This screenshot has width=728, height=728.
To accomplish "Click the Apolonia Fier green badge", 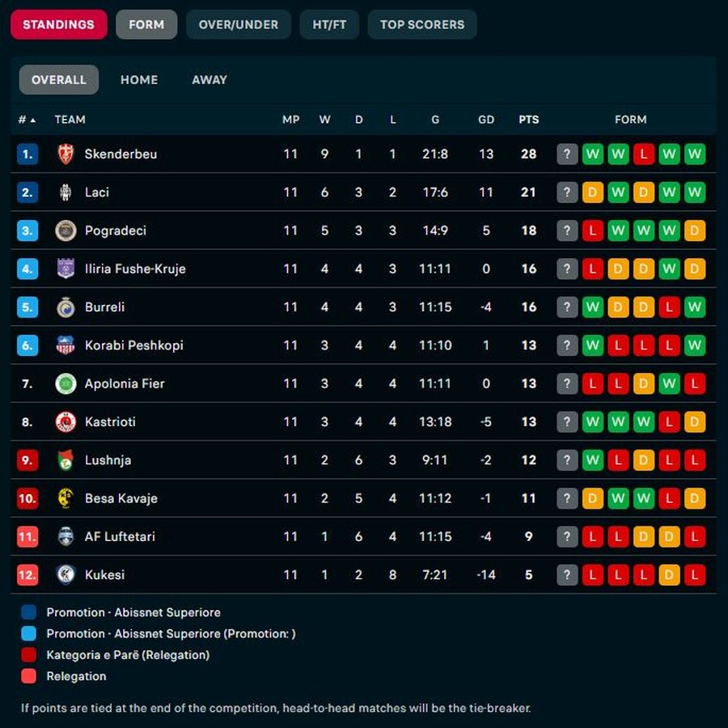I will [66, 383].
